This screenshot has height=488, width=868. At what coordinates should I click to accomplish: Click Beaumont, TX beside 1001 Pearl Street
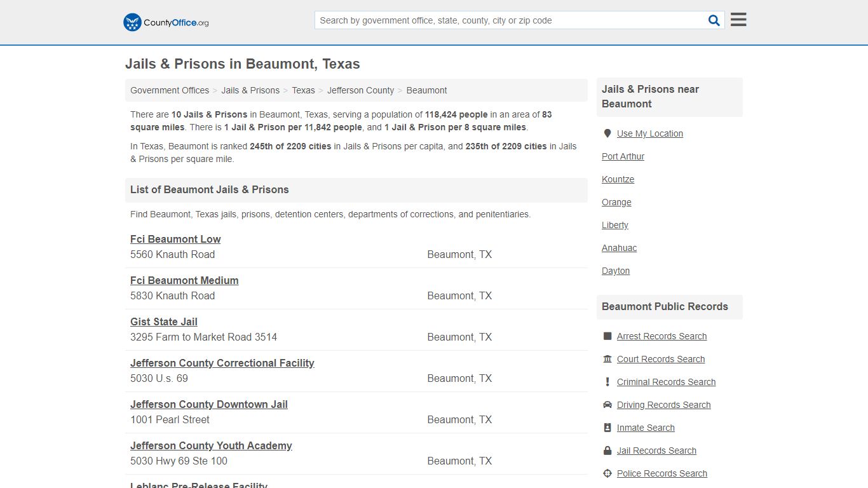coord(459,419)
